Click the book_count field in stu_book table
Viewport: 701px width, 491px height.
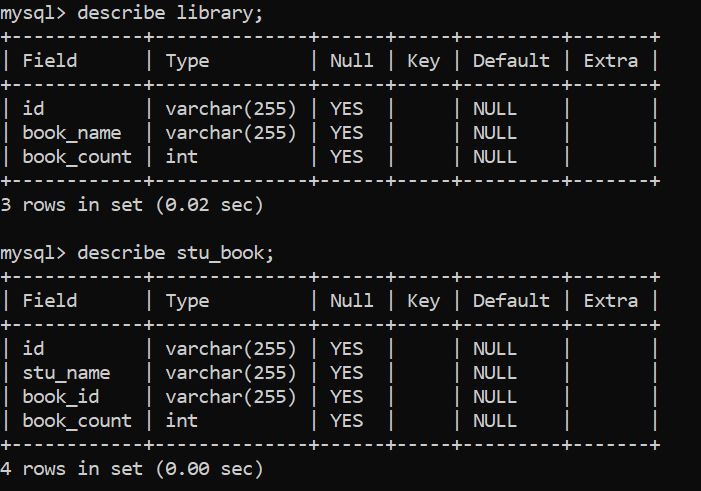pos(77,421)
